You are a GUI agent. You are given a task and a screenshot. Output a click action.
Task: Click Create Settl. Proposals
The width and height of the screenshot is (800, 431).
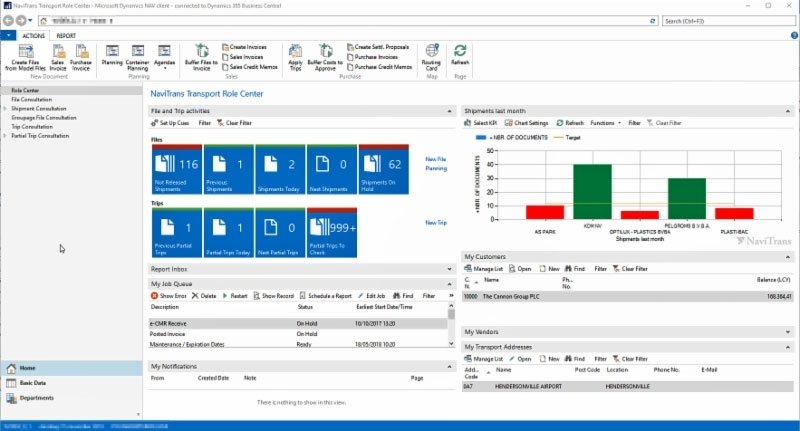pyautogui.click(x=378, y=47)
